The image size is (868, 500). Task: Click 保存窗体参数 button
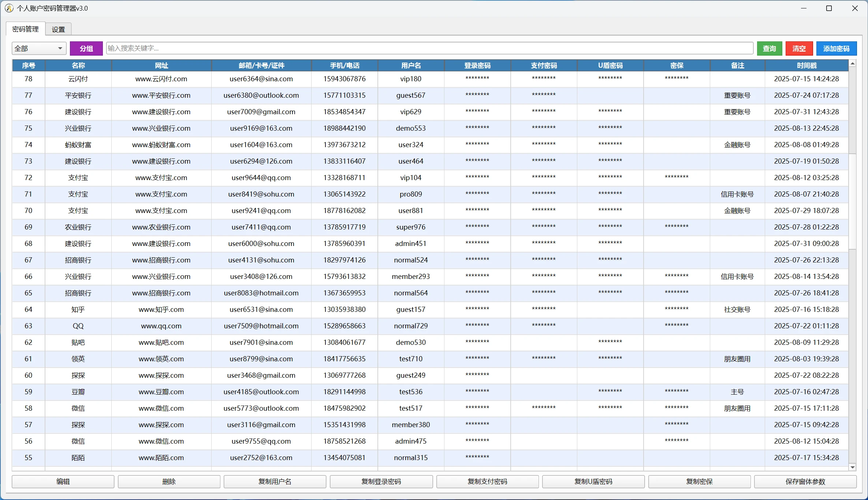click(x=805, y=482)
